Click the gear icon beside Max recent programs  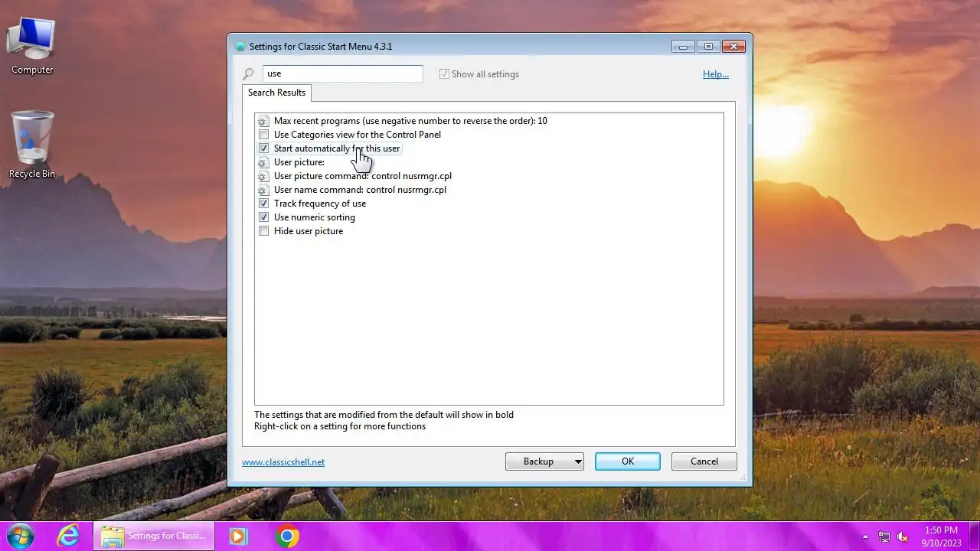coord(263,121)
